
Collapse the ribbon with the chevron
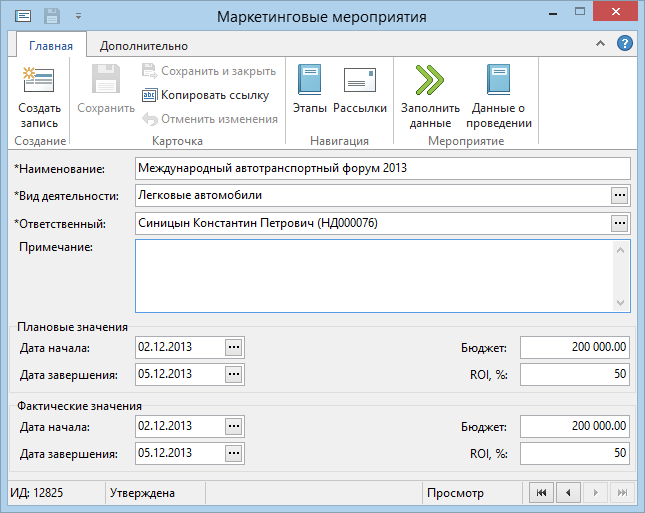click(601, 44)
